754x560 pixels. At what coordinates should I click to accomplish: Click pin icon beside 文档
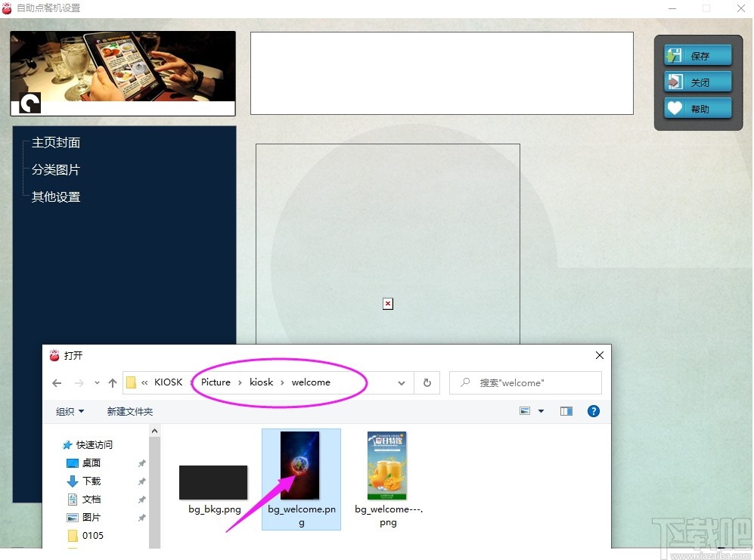tap(142, 500)
